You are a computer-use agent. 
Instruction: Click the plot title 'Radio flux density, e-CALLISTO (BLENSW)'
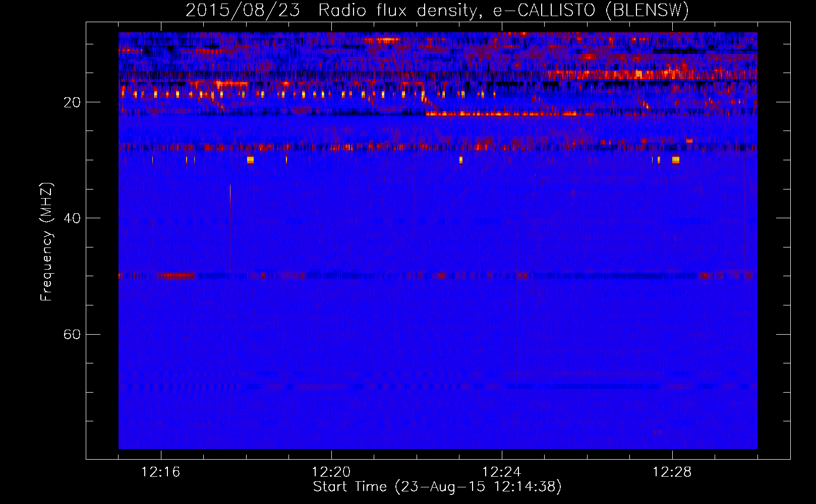(x=504, y=11)
